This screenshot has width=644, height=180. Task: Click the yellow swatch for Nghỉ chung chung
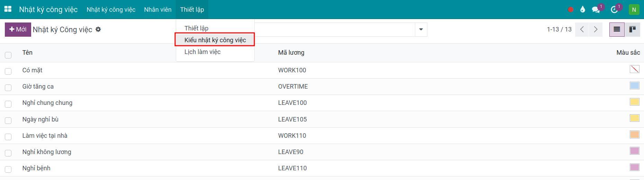coord(635,102)
